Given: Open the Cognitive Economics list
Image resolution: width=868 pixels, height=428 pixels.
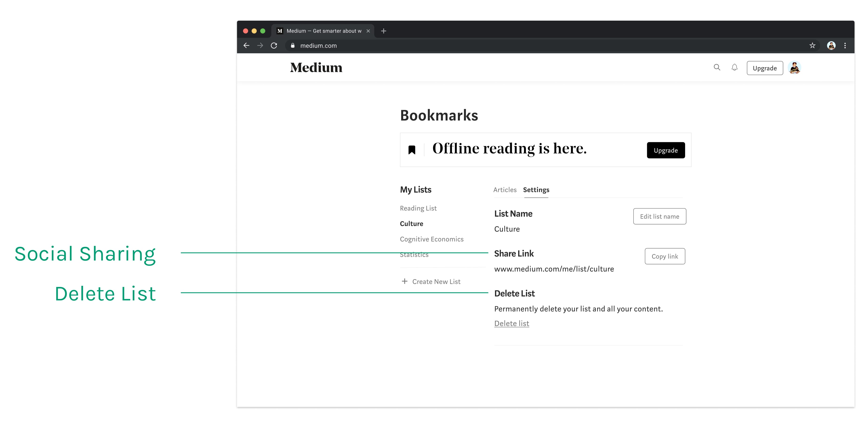Looking at the screenshot, I should [x=432, y=239].
